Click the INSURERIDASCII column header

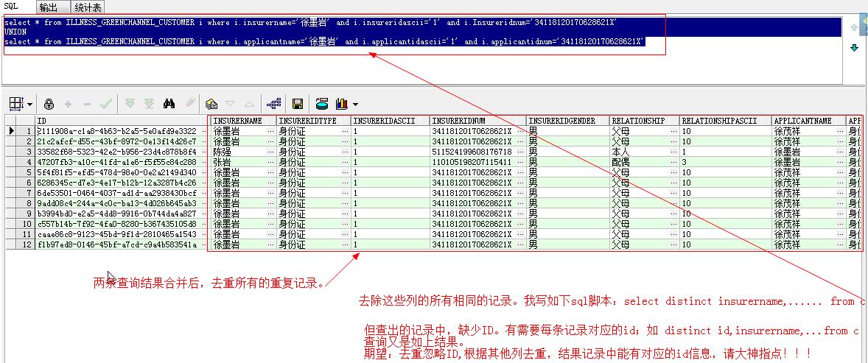391,121
